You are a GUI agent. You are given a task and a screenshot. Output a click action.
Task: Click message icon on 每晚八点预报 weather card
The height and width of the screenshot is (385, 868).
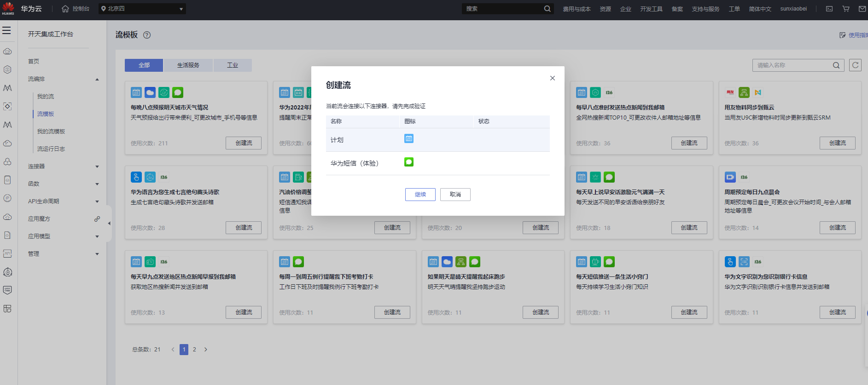pyautogui.click(x=178, y=92)
